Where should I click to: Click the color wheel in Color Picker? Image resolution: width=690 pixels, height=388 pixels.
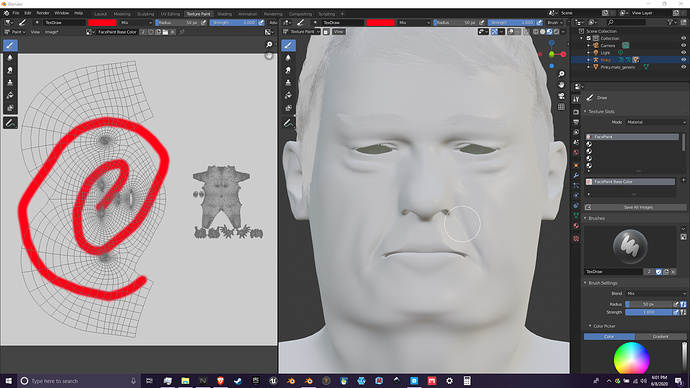click(631, 358)
